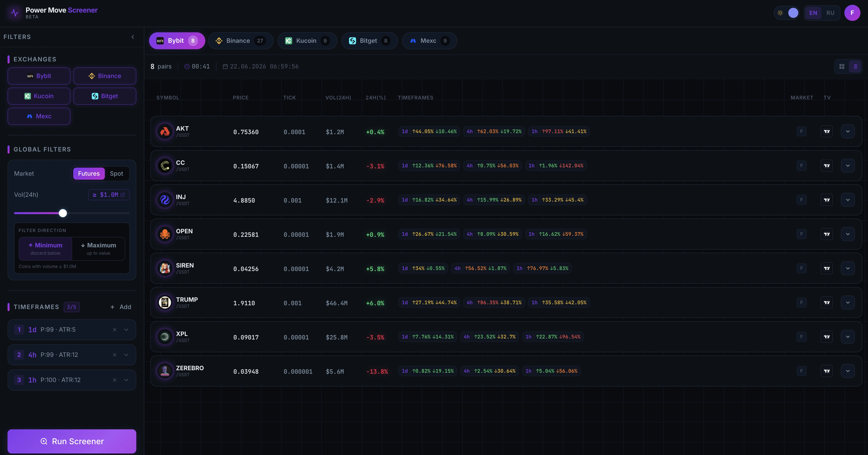Remove the 1h timeframe with X
Screen dimensions: 868x455
pos(115,380)
